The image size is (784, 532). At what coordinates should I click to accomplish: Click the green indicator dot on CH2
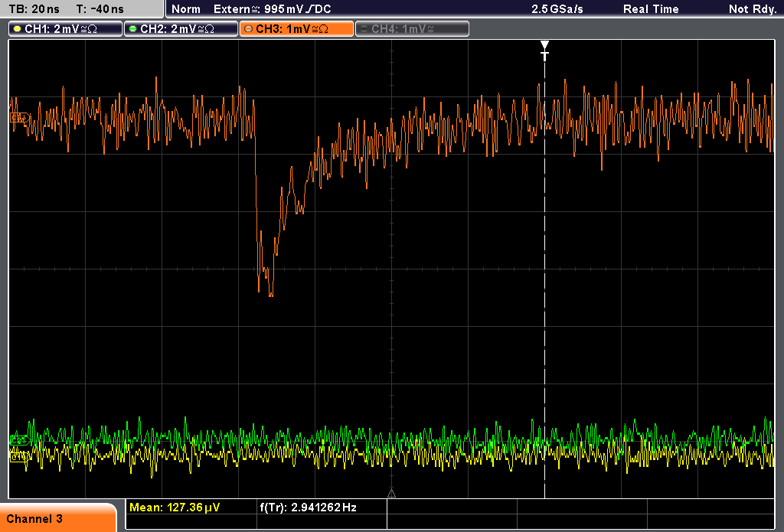click(133, 29)
